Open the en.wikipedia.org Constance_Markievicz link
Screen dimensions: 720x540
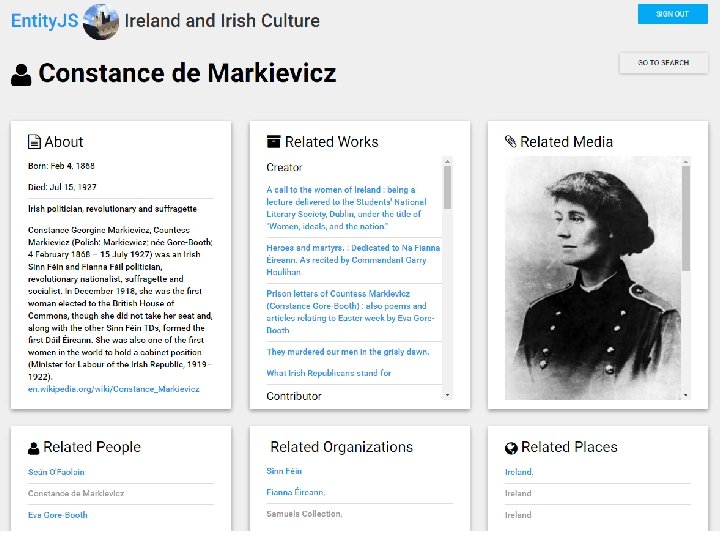coord(113,389)
